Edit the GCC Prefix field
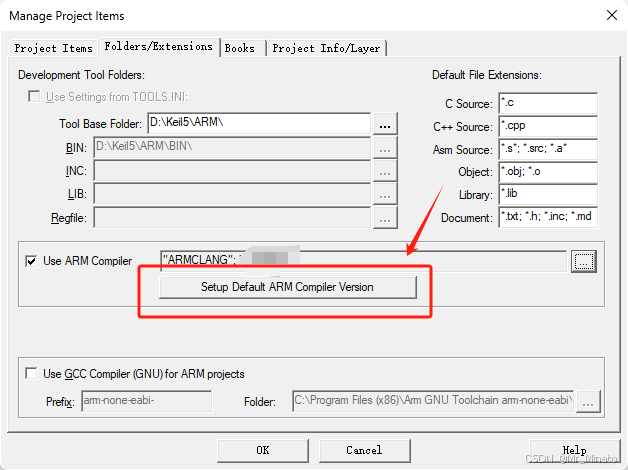This screenshot has width=628, height=470. coord(147,401)
